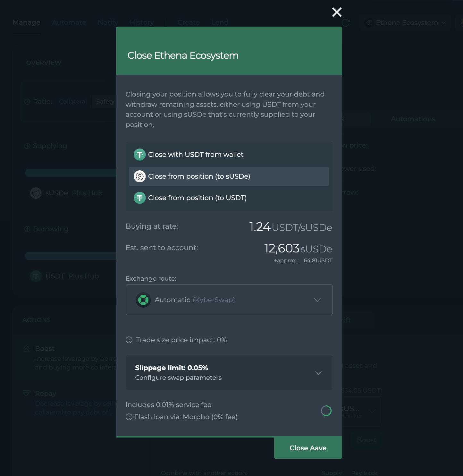The height and width of the screenshot is (476, 463).
Task: Select the Automations tab behind the dialog
Action: (x=413, y=119)
